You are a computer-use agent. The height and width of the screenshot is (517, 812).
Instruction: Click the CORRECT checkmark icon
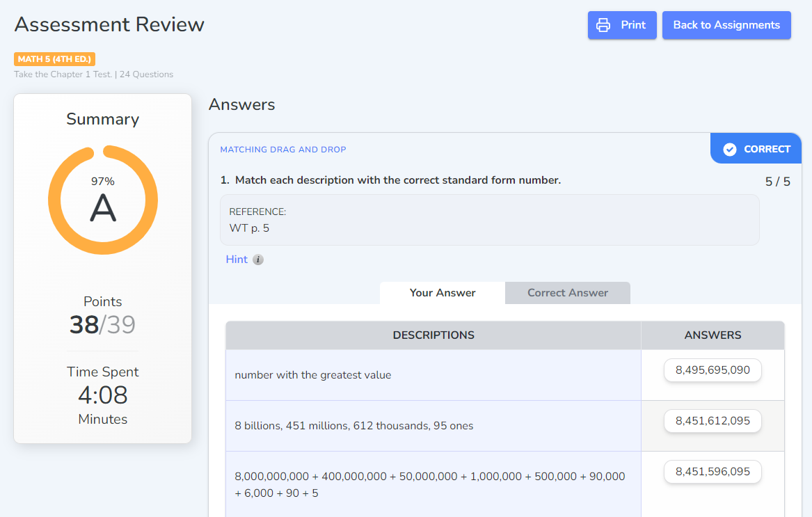click(x=730, y=149)
